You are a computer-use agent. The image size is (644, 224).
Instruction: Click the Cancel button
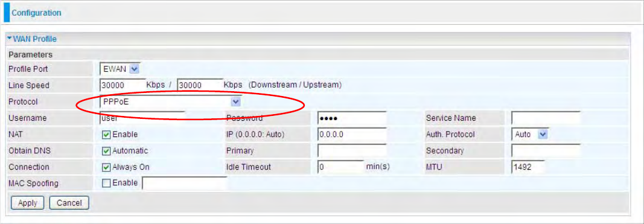pyautogui.click(x=69, y=203)
